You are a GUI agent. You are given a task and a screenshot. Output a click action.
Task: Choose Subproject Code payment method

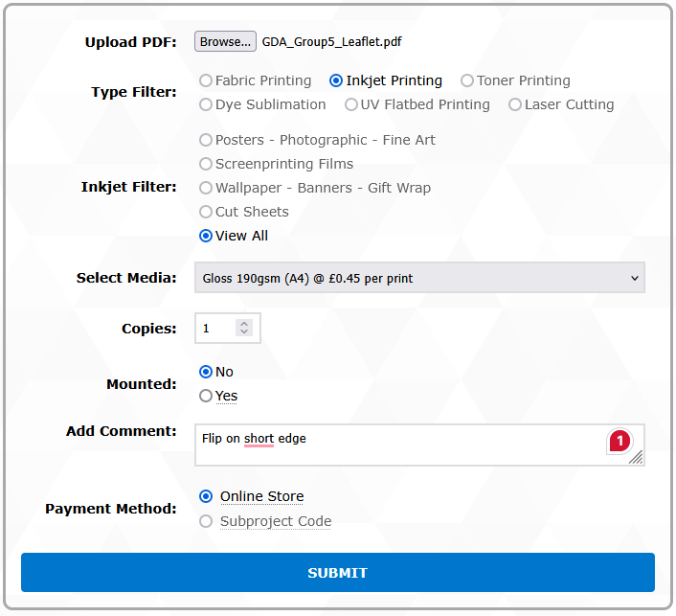[206, 521]
